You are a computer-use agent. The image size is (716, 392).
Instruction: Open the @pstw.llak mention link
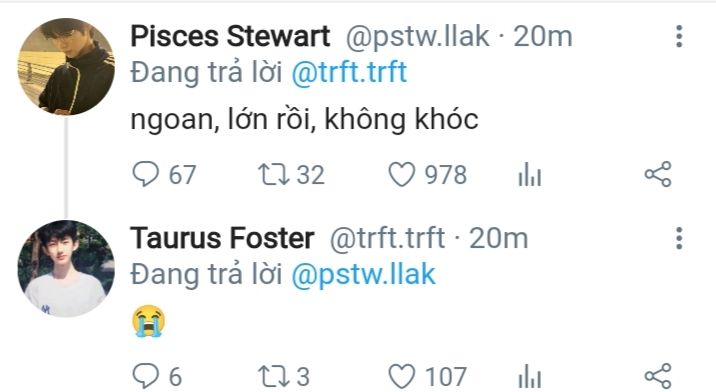[363, 275]
